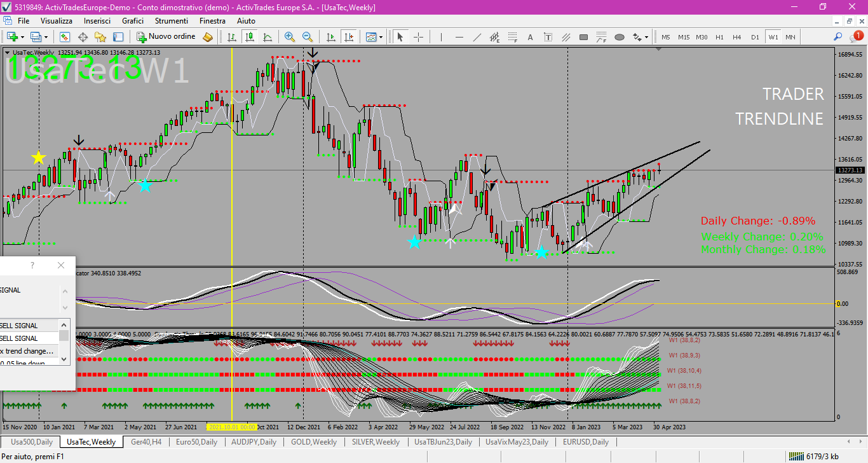Open the File menu
The height and width of the screenshot is (463, 868).
tap(24, 21)
